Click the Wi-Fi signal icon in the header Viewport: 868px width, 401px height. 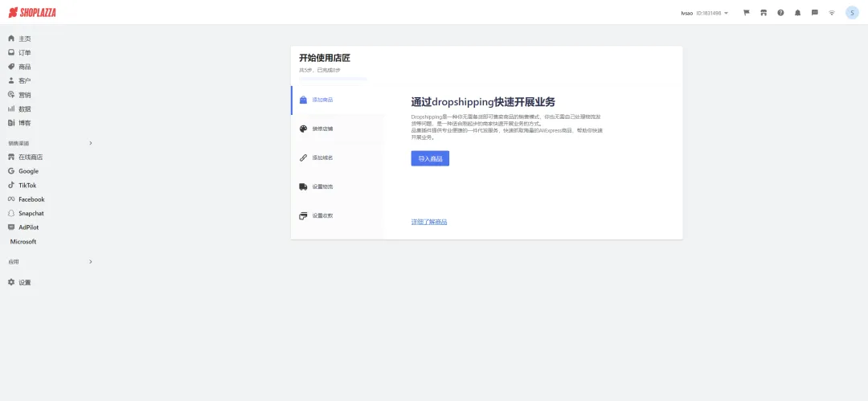point(832,13)
